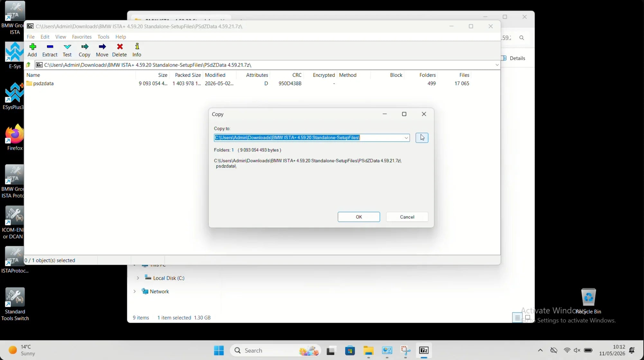644x360 pixels.
Task: Open the Tools menu
Action: [x=103, y=37]
